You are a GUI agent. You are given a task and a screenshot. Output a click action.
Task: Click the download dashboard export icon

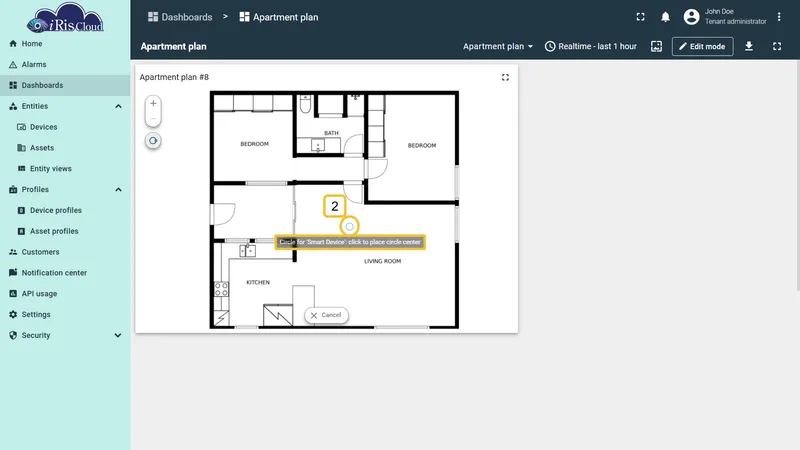[x=749, y=46]
